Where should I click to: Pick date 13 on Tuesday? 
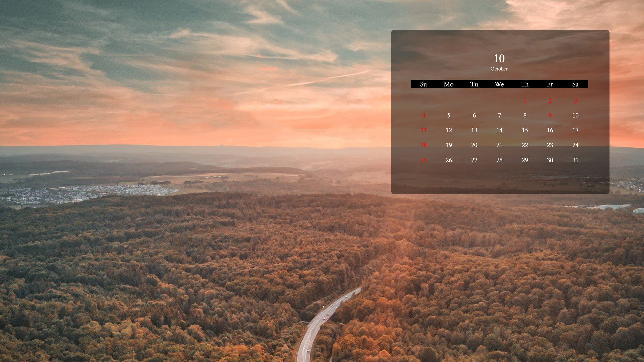click(474, 130)
